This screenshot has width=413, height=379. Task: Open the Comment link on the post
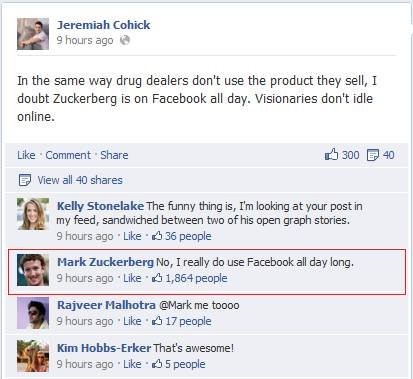[68, 155]
